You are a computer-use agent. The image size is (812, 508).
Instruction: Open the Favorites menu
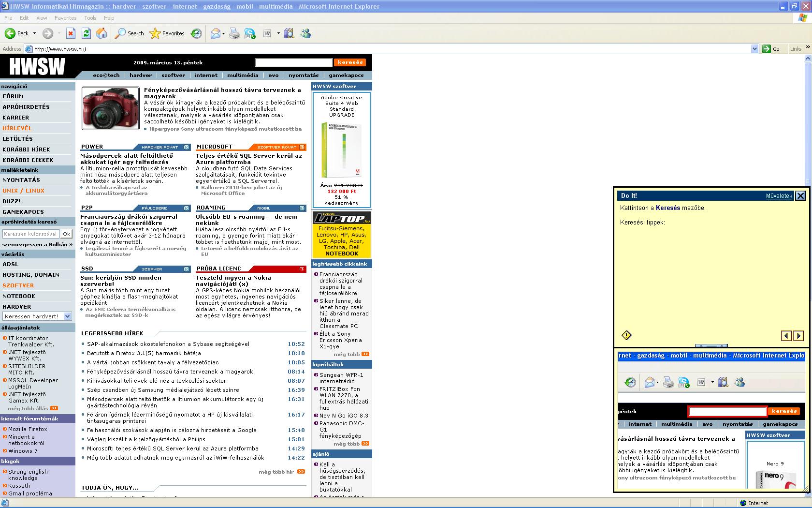pos(65,18)
